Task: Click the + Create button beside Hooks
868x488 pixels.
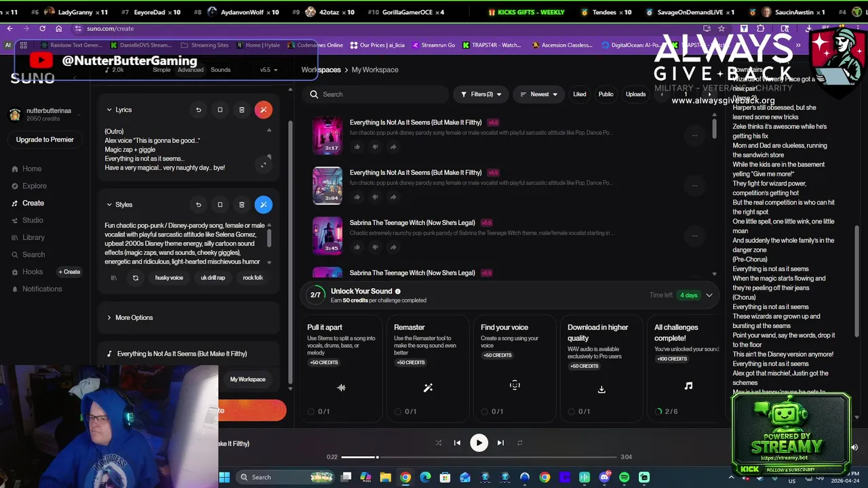Action: [69, 272]
